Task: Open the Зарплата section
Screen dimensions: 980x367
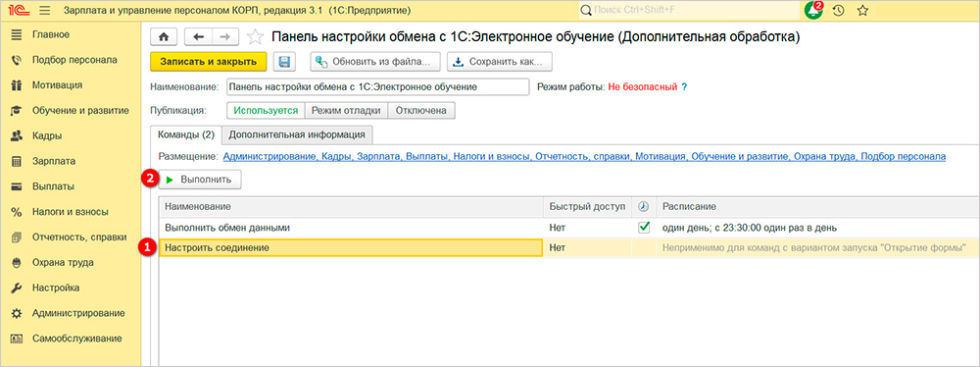Action: tap(54, 162)
